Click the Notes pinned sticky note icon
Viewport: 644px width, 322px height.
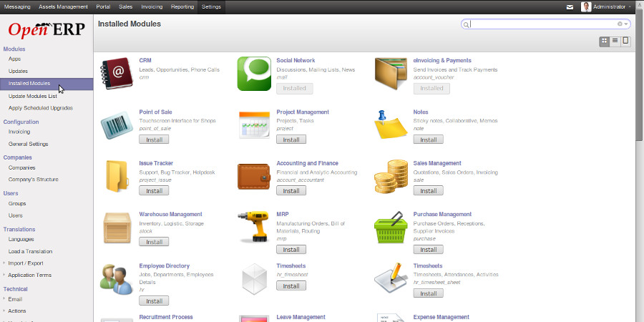(x=391, y=125)
